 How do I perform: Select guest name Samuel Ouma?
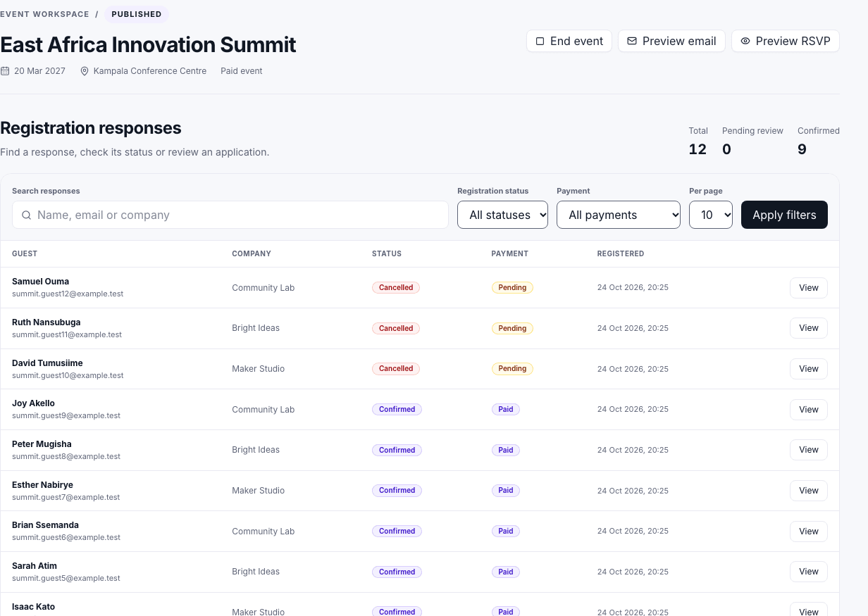pyautogui.click(x=40, y=282)
